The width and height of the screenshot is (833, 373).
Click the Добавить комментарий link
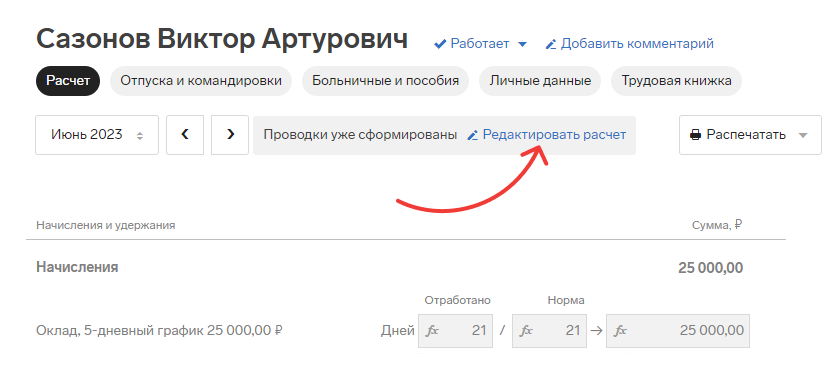637,44
